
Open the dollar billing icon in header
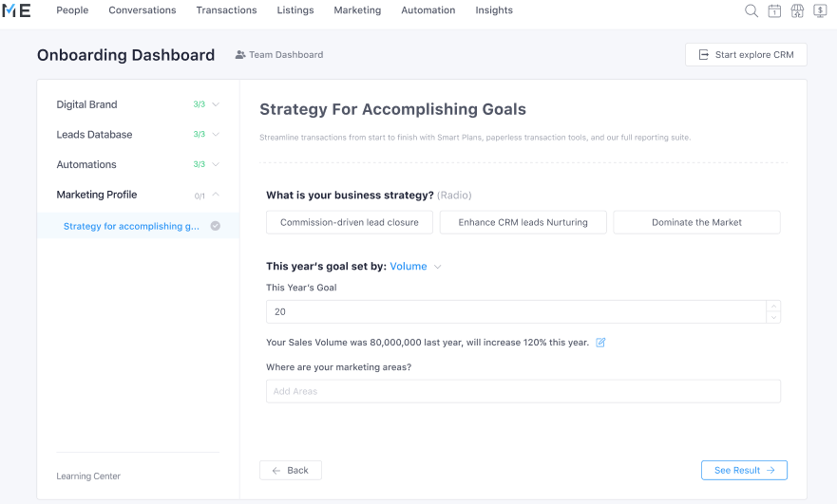pos(820,10)
